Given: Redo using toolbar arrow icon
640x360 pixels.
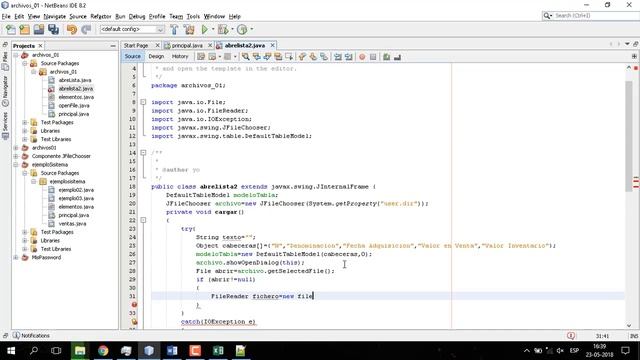Looking at the screenshot, I should tap(86, 29).
